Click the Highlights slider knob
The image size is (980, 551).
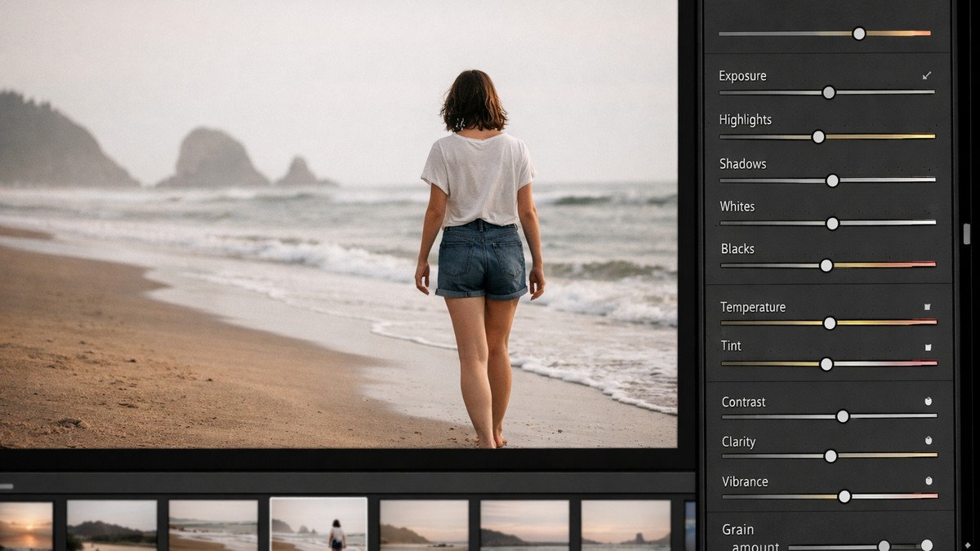point(817,137)
